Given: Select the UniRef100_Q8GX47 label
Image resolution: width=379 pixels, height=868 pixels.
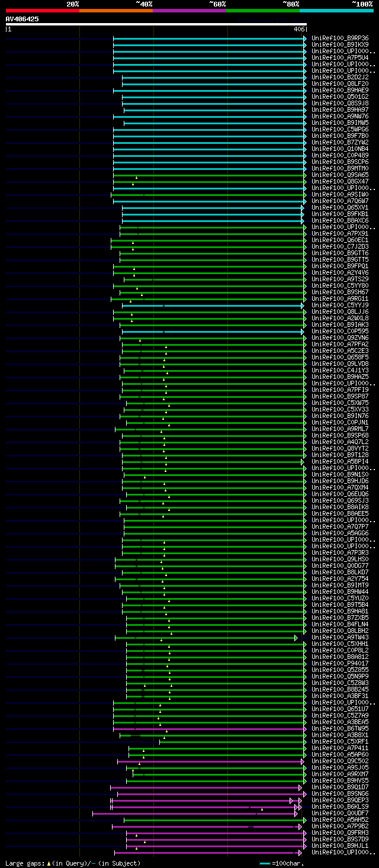Looking at the screenshot, I should point(340,181).
